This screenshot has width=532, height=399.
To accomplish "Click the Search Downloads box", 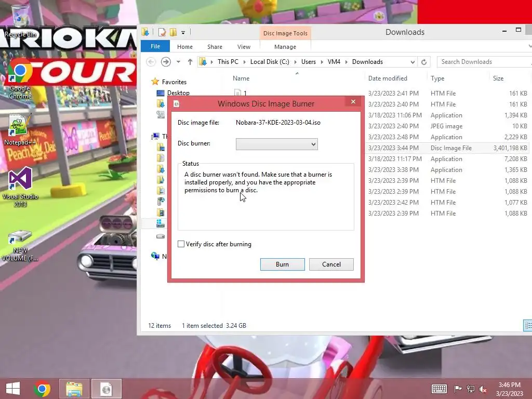I will tap(485, 62).
